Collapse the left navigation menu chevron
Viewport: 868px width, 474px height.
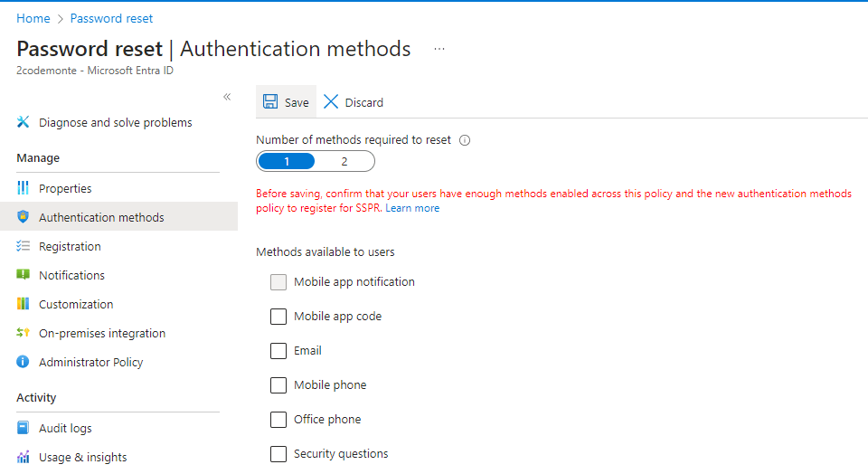(x=227, y=97)
